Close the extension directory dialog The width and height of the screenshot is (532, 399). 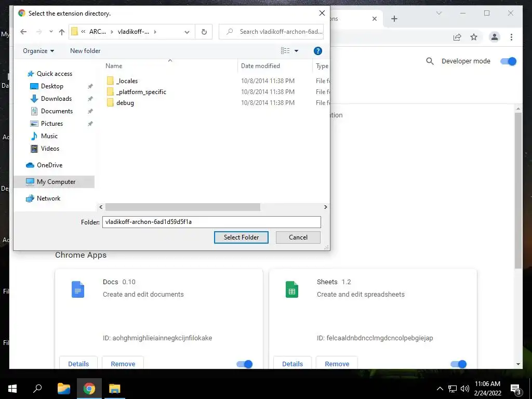(322, 13)
